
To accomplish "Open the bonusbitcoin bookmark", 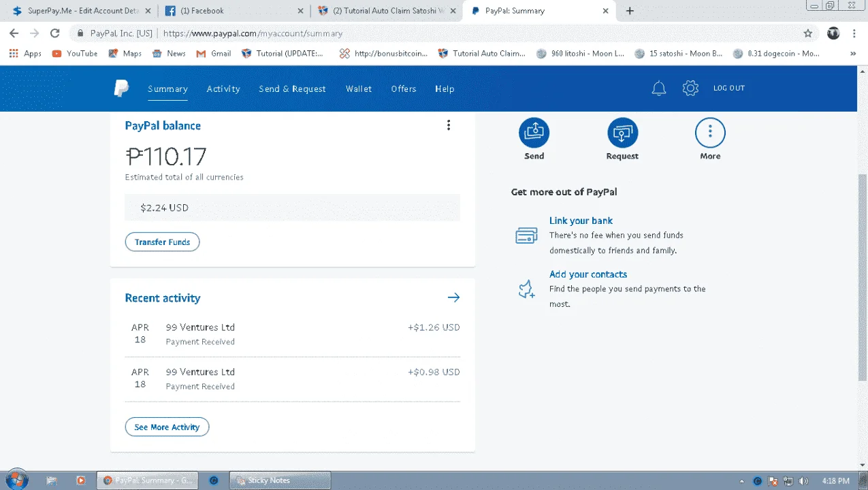I will click(383, 53).
